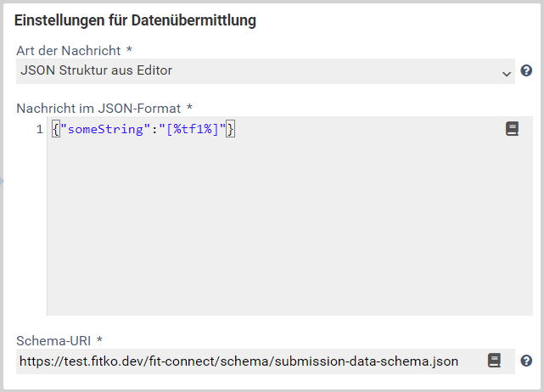The image size is (544, 392).
Task: Click the opening curly brace in editor
Action: 56,130
